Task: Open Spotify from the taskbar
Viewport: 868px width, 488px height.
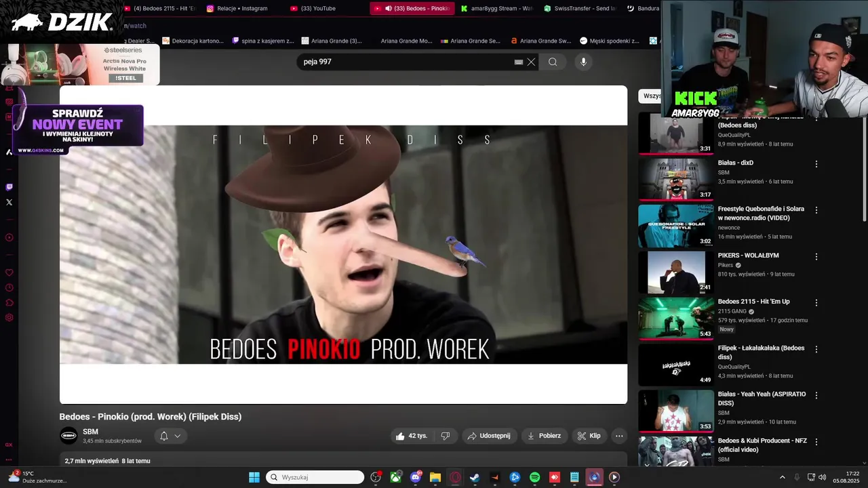Action: click(534, 477)
